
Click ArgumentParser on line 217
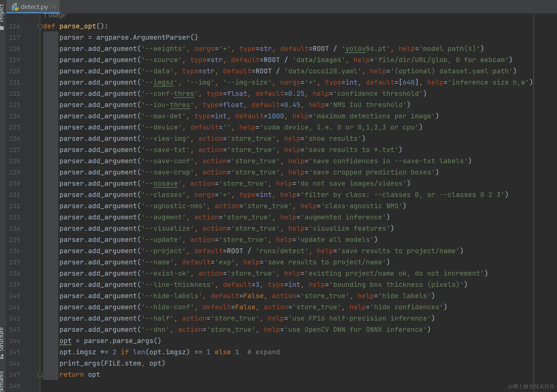(161, 37)
